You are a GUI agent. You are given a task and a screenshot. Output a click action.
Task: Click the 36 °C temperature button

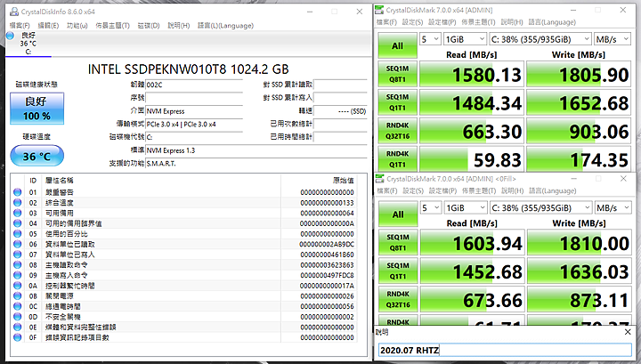(37, 156)
